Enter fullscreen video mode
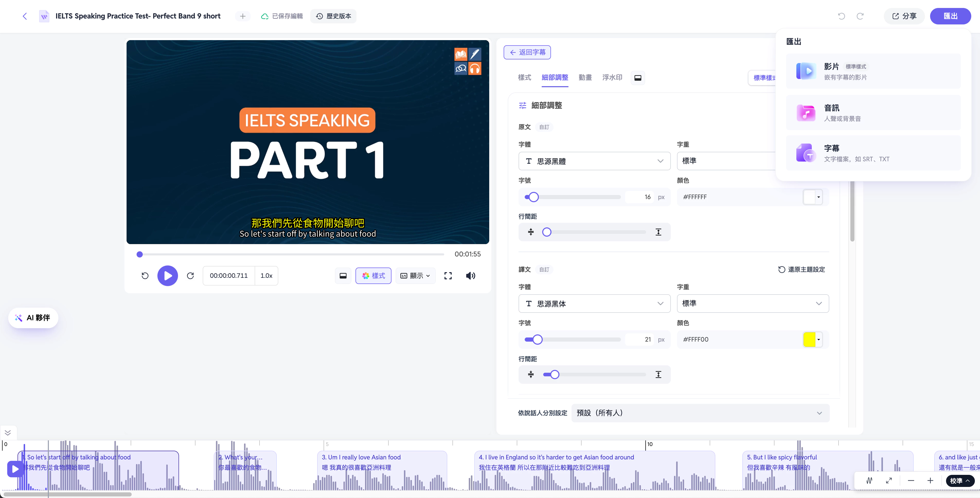Image resolution: width=980 pixels, height=498 pixels. 448,275
